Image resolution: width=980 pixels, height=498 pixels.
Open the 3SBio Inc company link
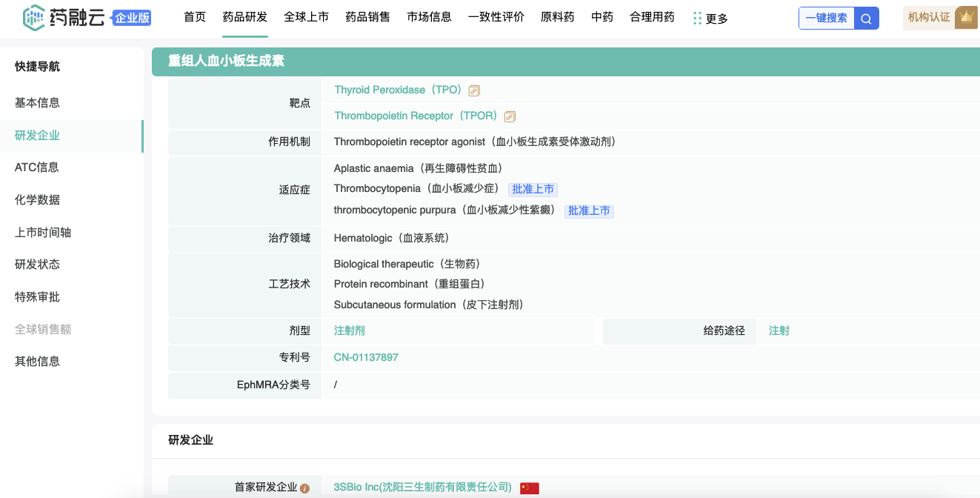pyautogui.click(x=422, y=487)
